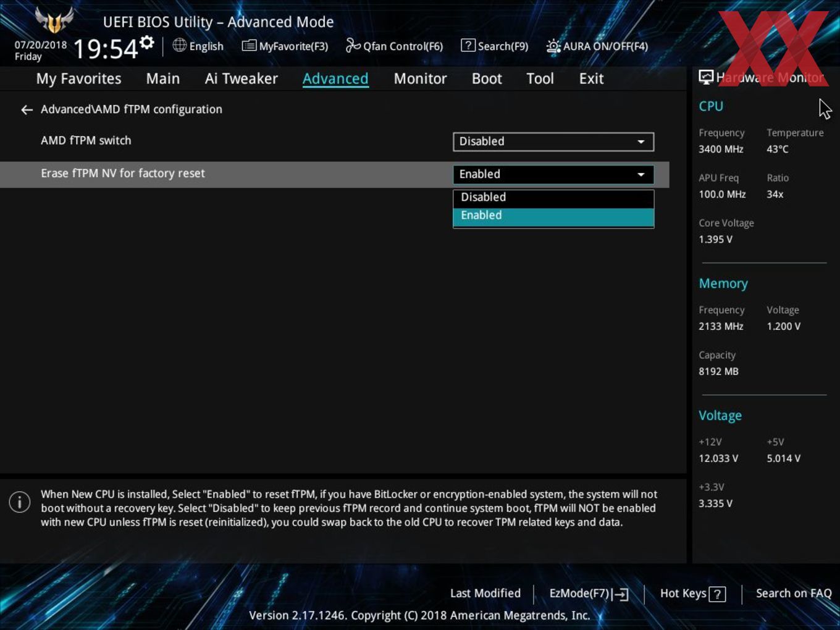The image size is (840, 630).
Task: Click the 1.200 V memory voltage value
Action: 784,327
